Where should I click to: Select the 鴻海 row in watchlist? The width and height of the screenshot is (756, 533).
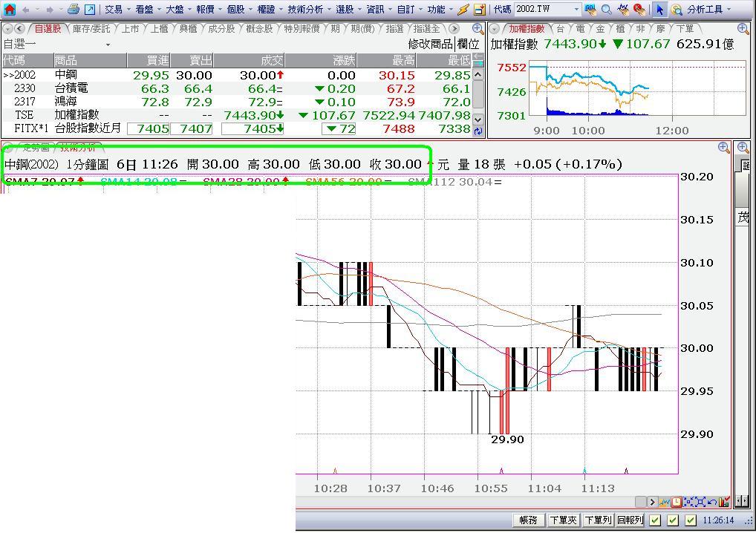coord(237,102)
